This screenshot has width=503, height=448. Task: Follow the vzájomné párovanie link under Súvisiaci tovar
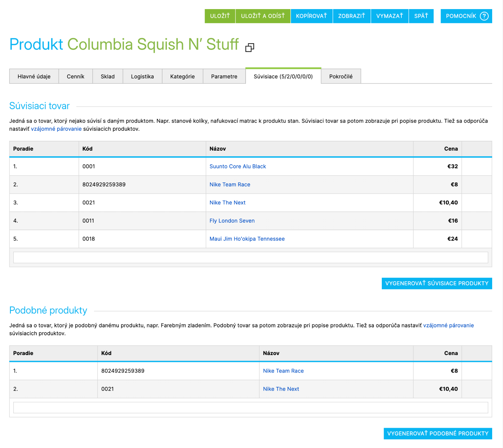click(56, 129)
